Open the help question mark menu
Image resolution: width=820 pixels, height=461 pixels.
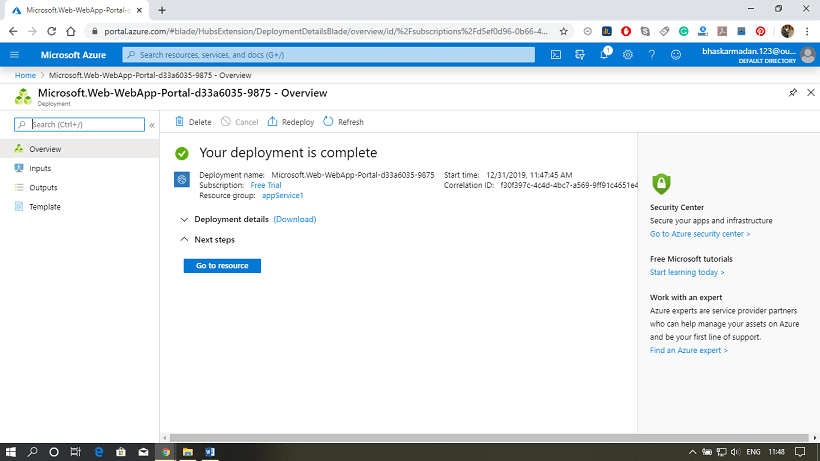pos(652,55)
